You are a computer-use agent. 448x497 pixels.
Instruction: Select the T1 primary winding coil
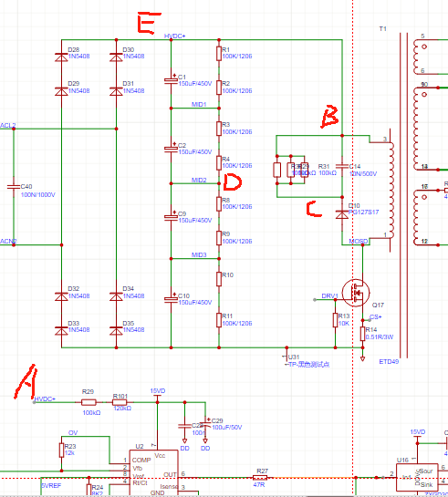[391, 191]
